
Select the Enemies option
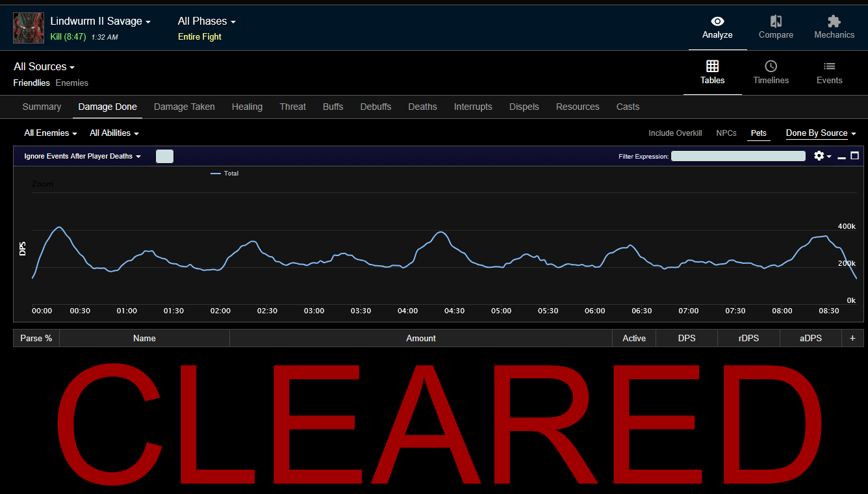72,83
